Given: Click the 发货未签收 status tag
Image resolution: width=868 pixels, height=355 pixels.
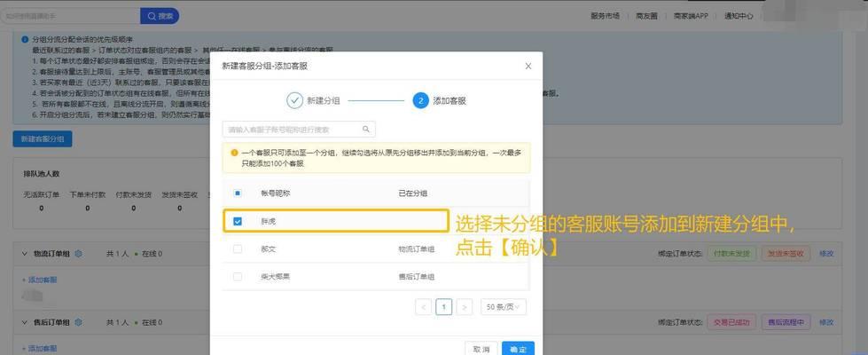Looking at the screenshot, I should [x=786, y=254].
